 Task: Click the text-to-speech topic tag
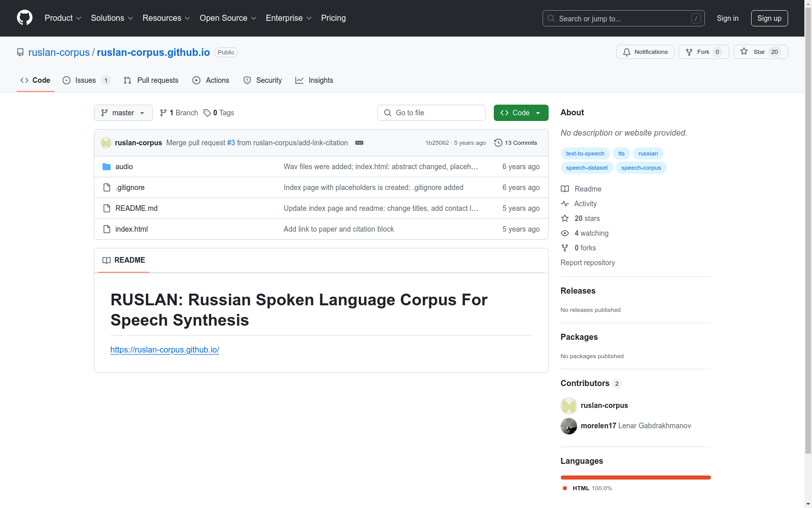[x=585, y=153]
